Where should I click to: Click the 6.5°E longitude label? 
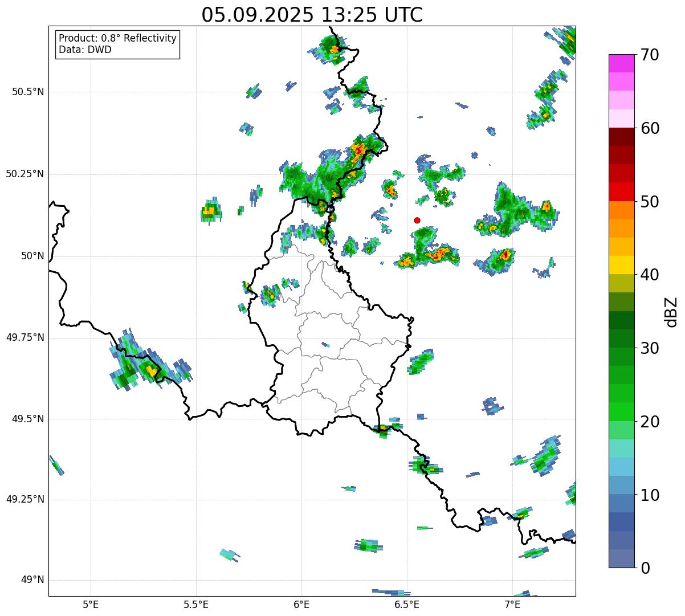[407, 605]
